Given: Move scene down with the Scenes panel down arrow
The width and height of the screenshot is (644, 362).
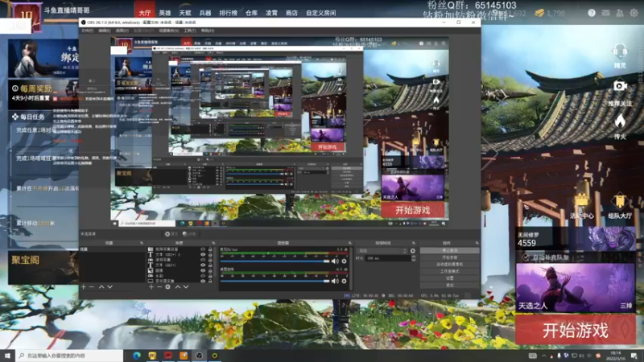Looking at the screenshot, I should tap(109, 287).
